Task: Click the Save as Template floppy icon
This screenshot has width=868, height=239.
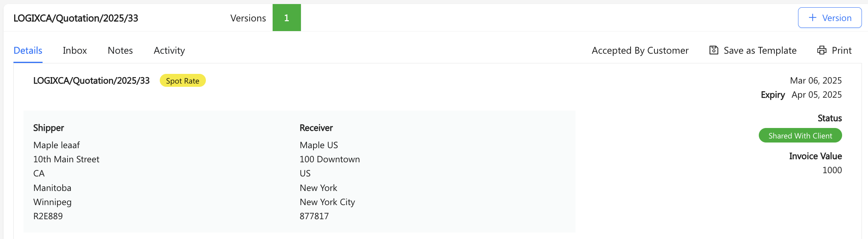Action: (x=714, y=50)
